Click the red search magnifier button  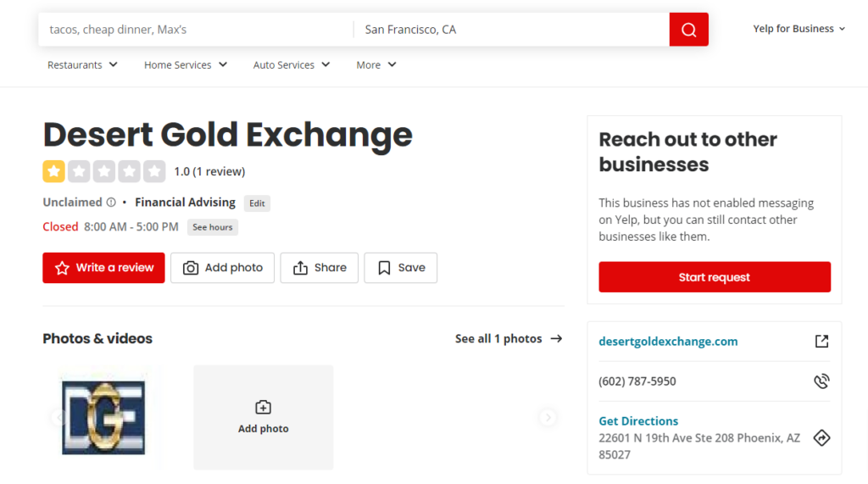(x=688, y=30)
